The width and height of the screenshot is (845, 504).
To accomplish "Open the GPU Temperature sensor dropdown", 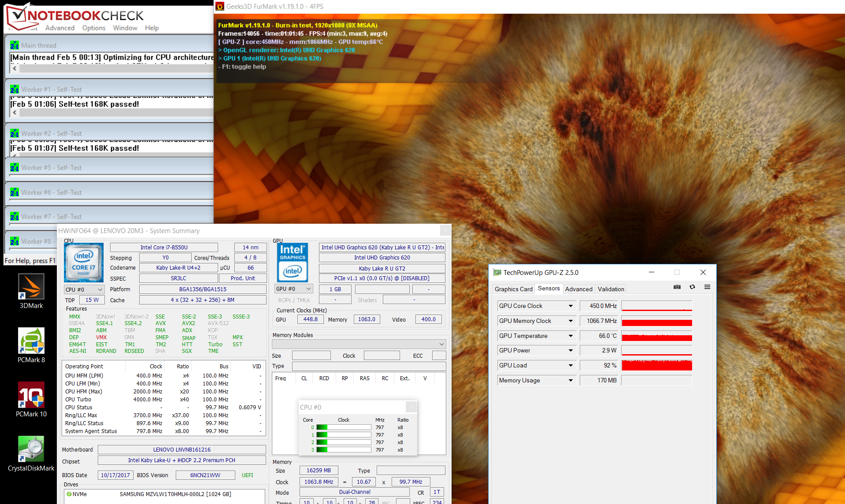I will tap(571, 336).
